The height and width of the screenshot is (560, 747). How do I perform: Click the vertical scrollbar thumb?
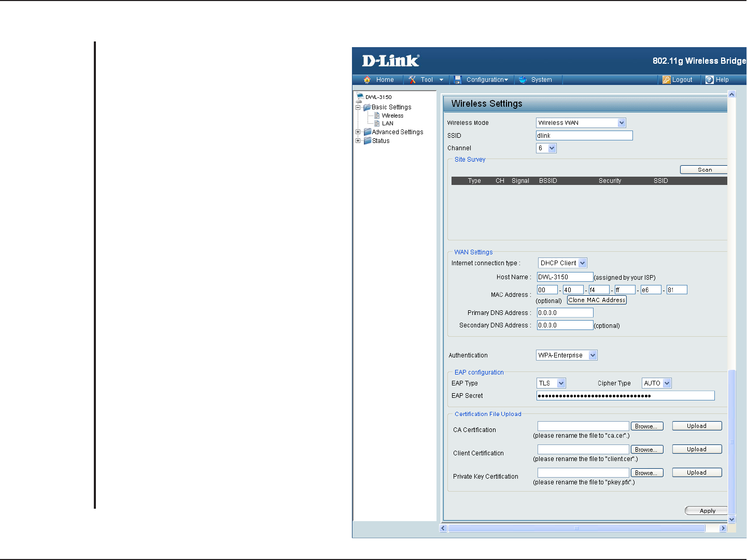[x=732, y=441]
